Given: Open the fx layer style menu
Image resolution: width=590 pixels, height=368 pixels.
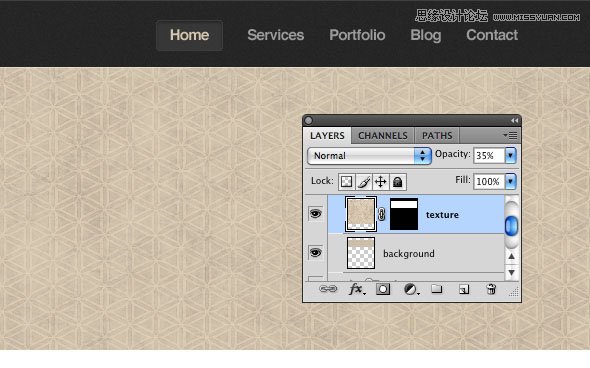Looking at the screenshot, I should click(x=356, y=289).
